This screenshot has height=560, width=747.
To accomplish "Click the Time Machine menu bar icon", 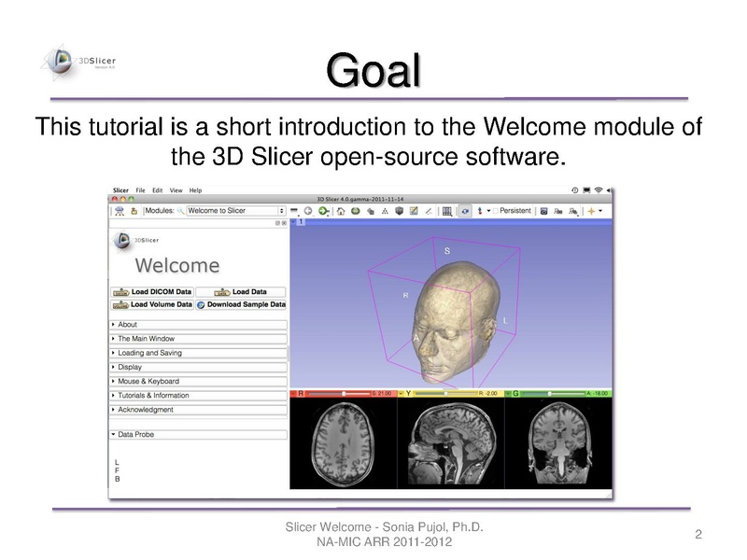I will [x=575, y=190].
